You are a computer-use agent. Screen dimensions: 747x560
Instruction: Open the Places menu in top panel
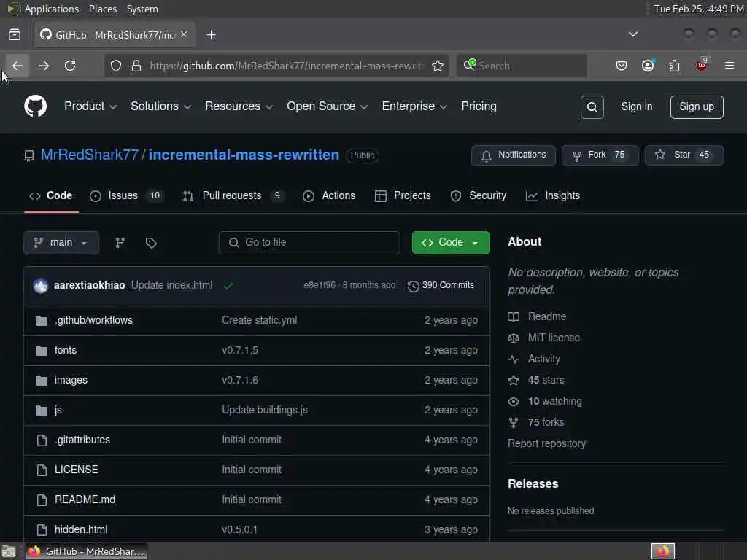click(x=102, y=9)
